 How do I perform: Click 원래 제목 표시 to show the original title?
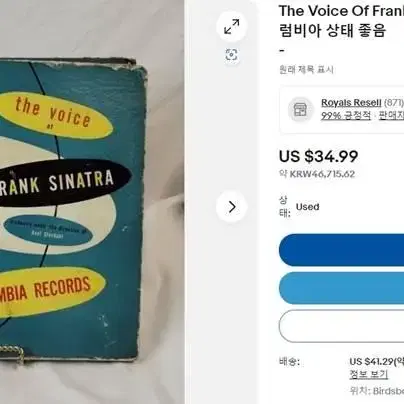(306, 70)
